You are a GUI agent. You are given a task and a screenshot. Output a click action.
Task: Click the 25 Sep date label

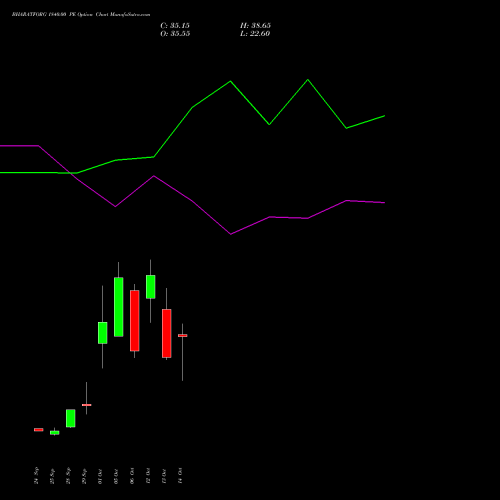pyautogui.click(x=52, y=476)
